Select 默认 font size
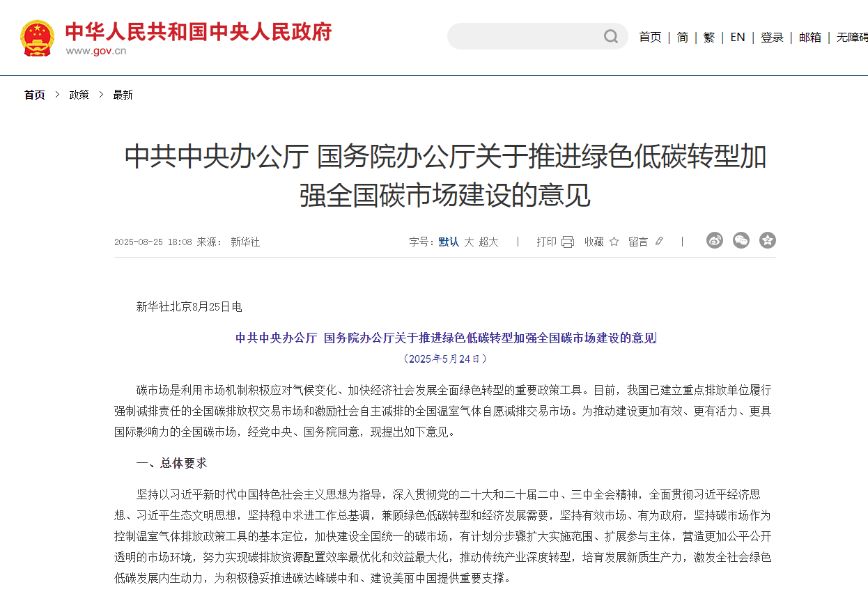The width and height of the screenshot is (868, 596). [x=449, y=242]
